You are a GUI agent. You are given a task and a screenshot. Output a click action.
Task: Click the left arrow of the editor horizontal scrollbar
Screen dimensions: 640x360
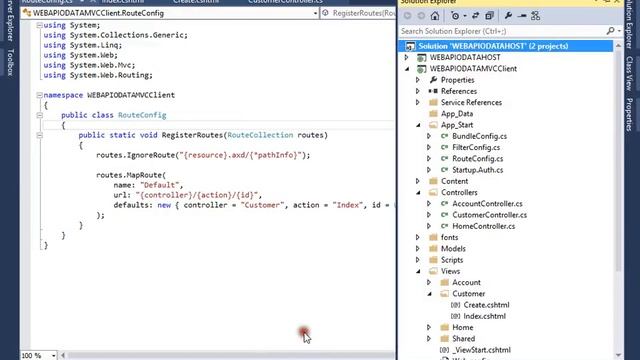click(x=63, y=356)
